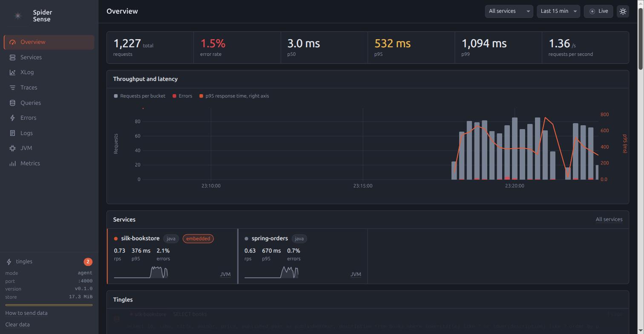Go to Traces page in sidebar

tap(49, 88)
